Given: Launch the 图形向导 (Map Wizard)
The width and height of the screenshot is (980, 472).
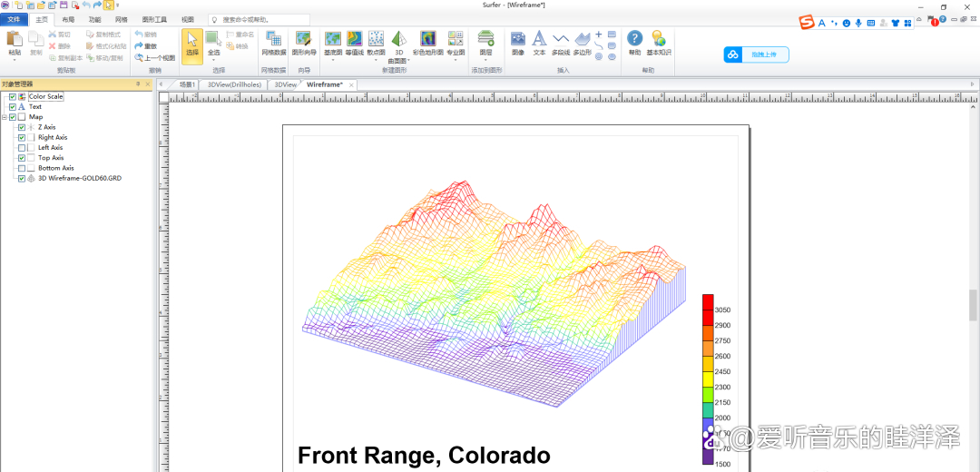Looking at the screenshot, I should tap(304, 44).
